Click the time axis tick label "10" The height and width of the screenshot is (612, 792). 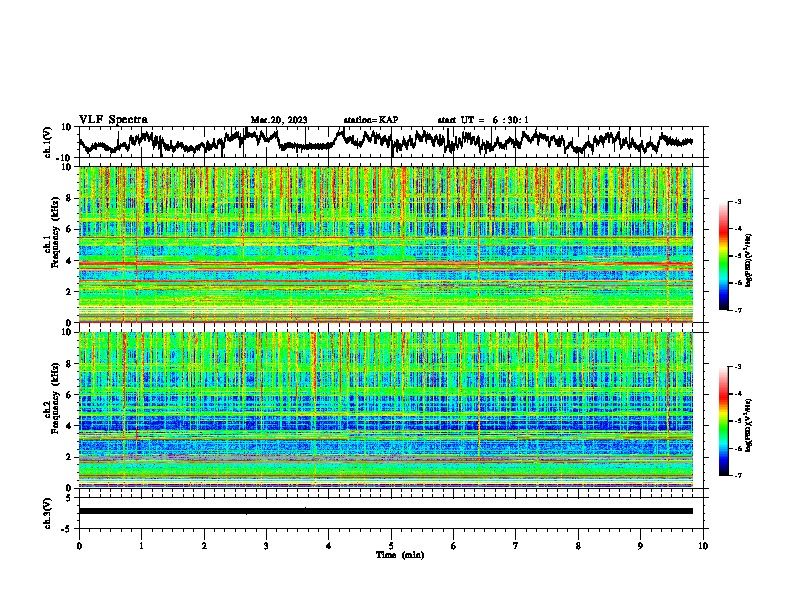tap(703, 546)
